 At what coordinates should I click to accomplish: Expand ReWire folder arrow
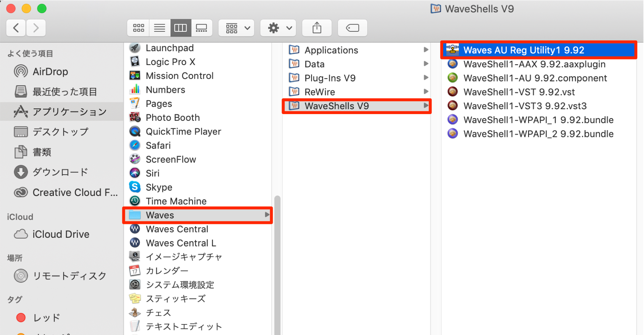tap(426, 91)
